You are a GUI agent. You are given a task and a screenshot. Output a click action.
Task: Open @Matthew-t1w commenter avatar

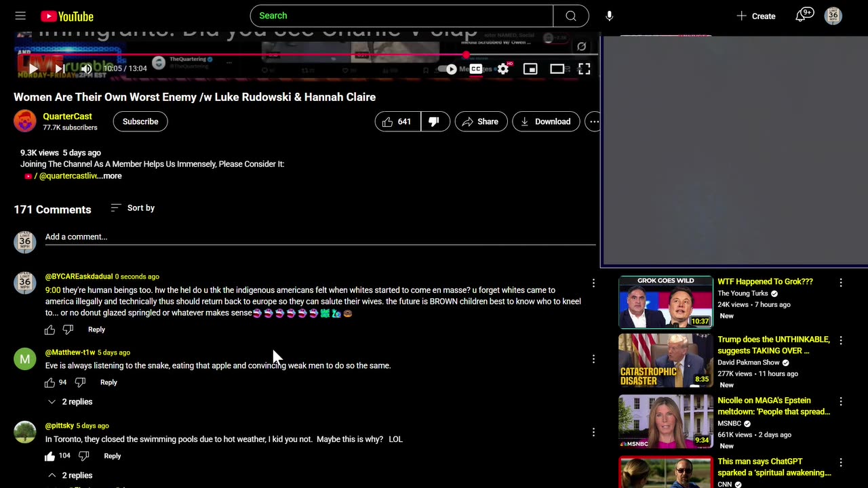point(25,359)
